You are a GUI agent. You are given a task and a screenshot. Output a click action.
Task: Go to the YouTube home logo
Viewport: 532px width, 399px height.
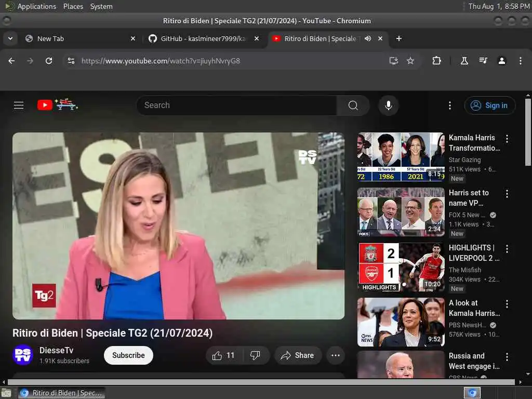click(x=58, y=105)
